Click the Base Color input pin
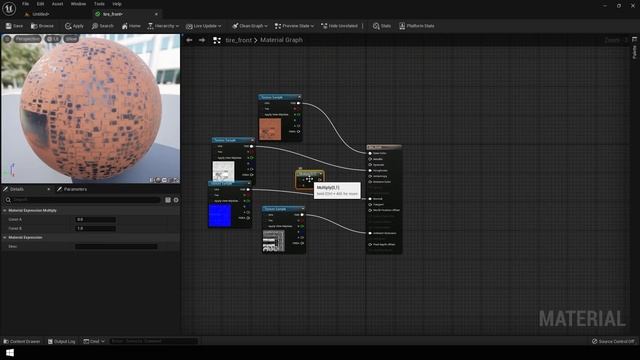640x360 pixels. (370, 153)
